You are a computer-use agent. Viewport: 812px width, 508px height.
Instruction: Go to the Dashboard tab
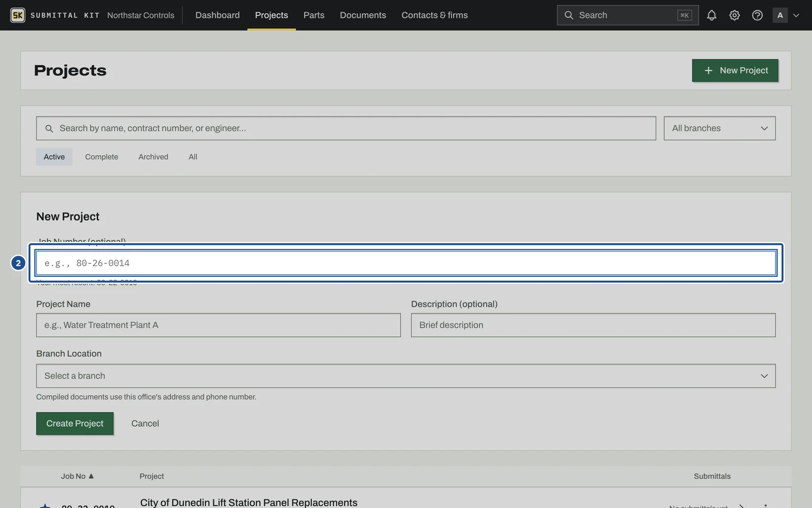pyautogui.click(x=217, y=15)
